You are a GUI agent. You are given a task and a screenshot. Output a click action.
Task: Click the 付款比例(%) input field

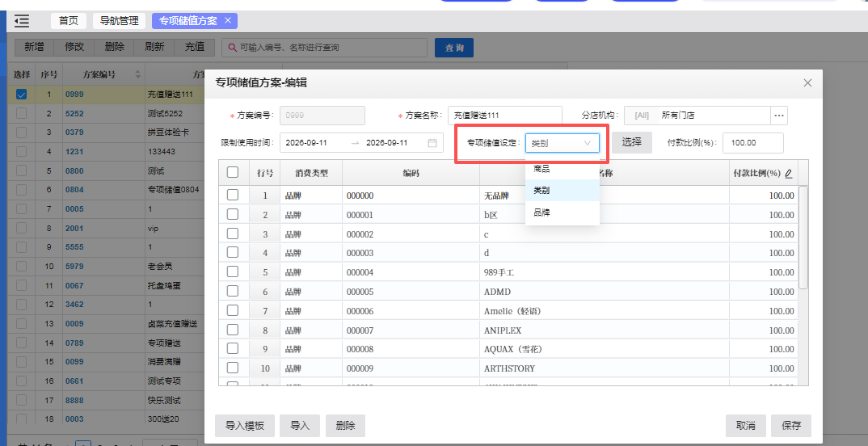[753, 143]
